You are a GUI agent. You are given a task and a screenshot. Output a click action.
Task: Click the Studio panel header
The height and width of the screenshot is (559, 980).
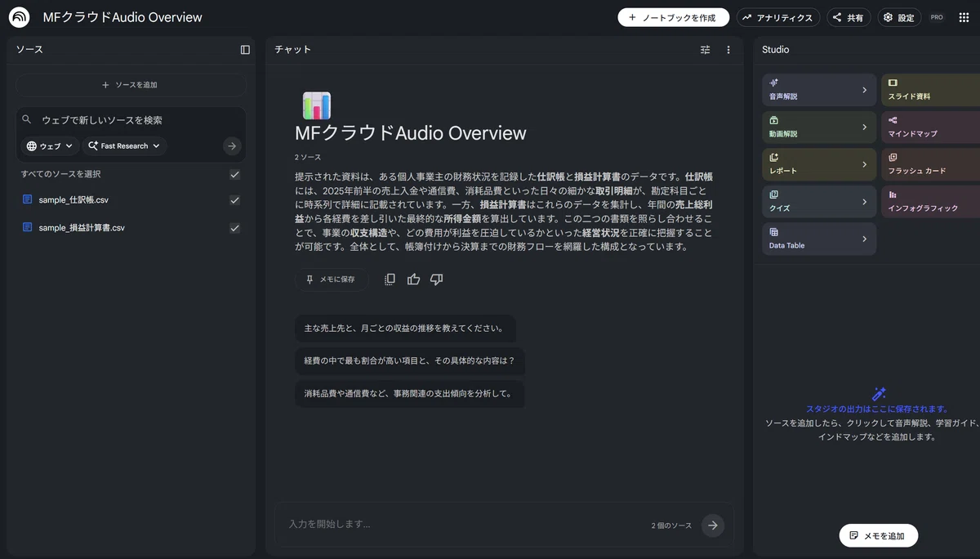[776, 50]
